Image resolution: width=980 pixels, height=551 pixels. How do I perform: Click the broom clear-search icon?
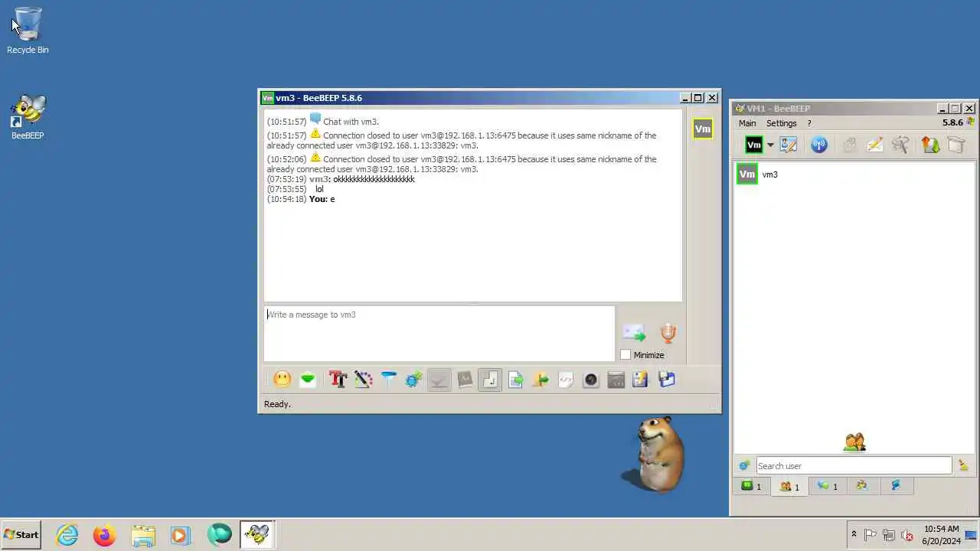(963, 465)
